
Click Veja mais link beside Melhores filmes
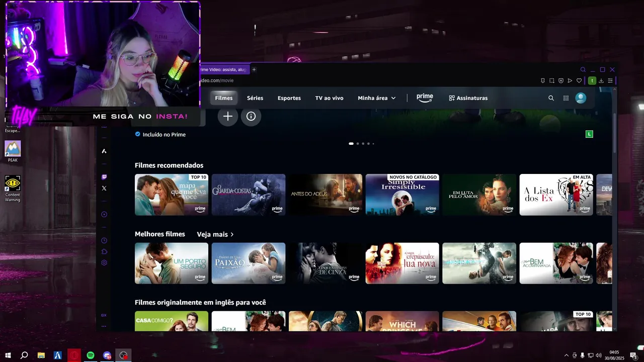click(x=215, y=234)
